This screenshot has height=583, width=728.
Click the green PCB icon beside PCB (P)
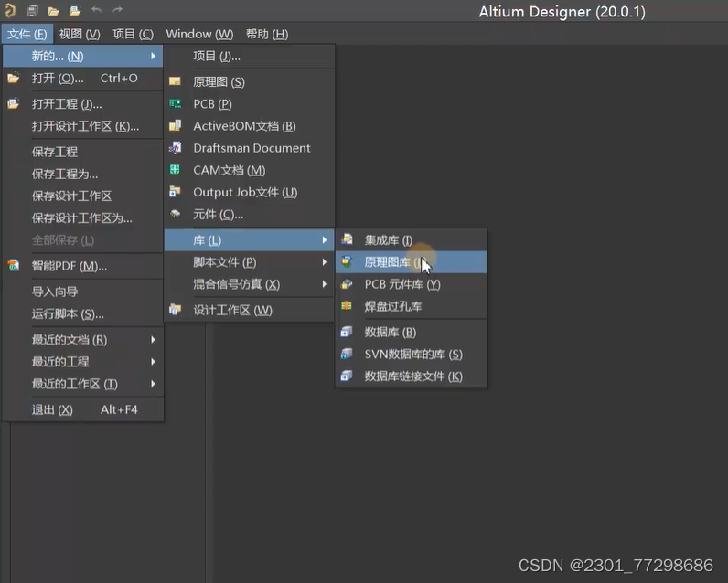coord(175,103)
